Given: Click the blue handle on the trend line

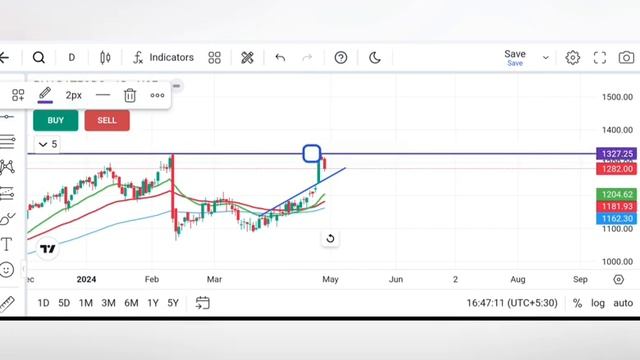Looking at the screenshot, I should (312, 154).
